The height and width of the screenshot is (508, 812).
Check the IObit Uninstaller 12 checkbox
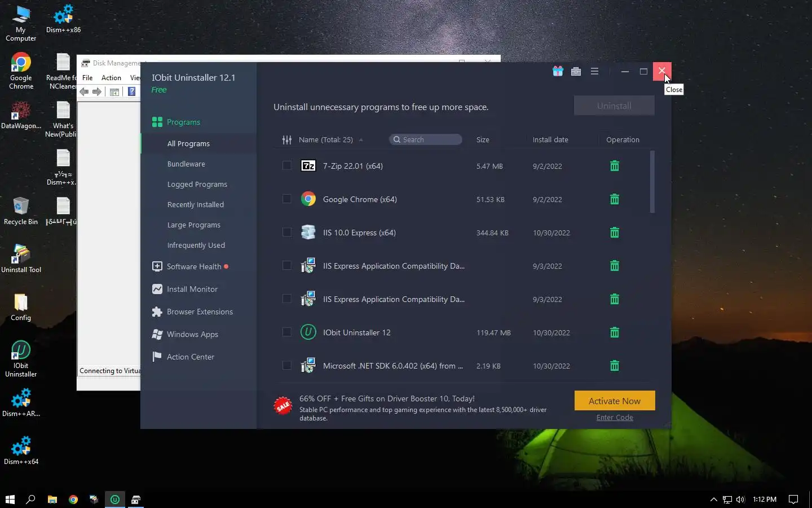pos(287,332)
